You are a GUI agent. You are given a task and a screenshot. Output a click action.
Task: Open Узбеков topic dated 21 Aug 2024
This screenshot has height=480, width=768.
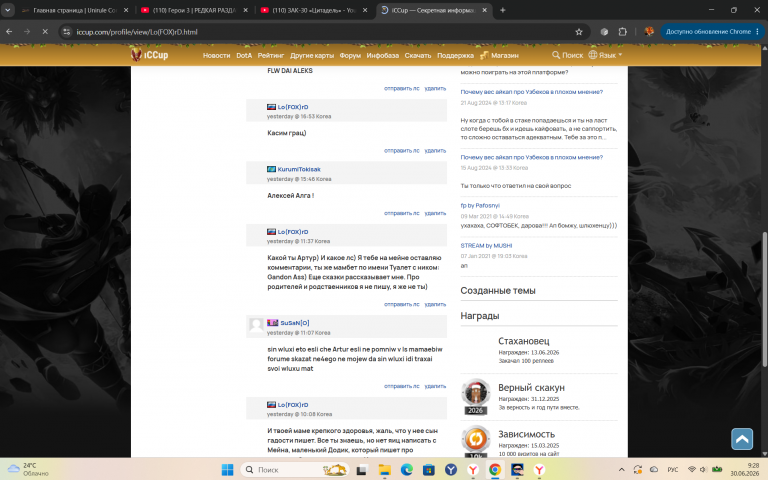pyautogui.click(x=531, y=92)
